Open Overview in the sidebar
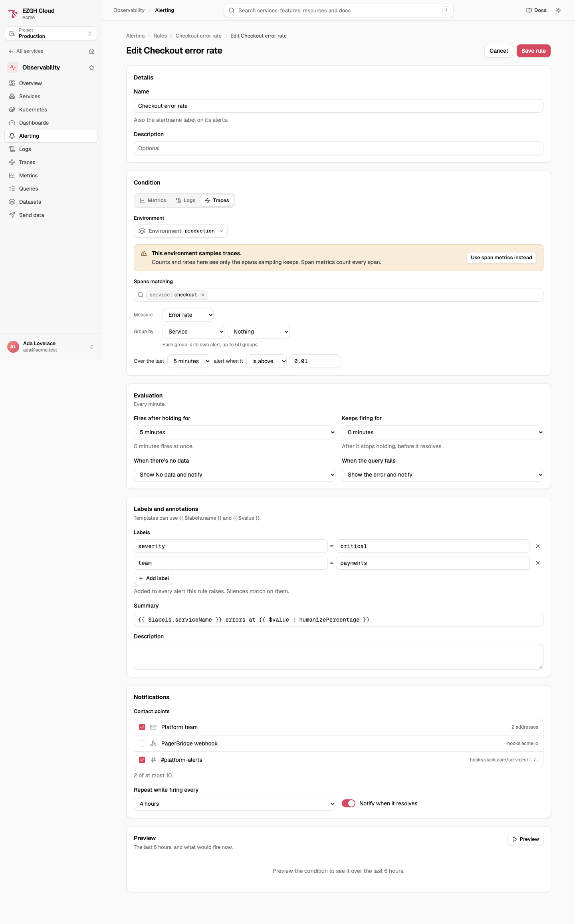Viewport: 575px width, 924px height. [x=51, y=83]
